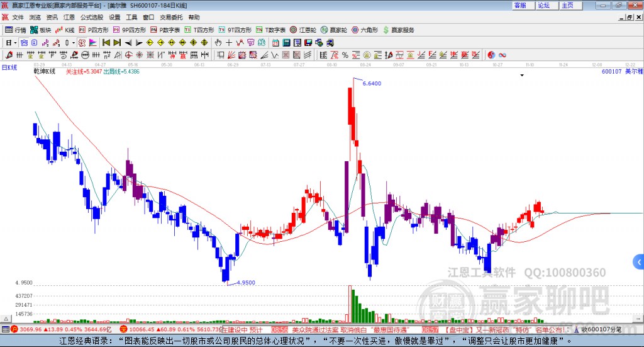Expand the blue side panel arrow

pyautogui.click(x=639, y=262)
